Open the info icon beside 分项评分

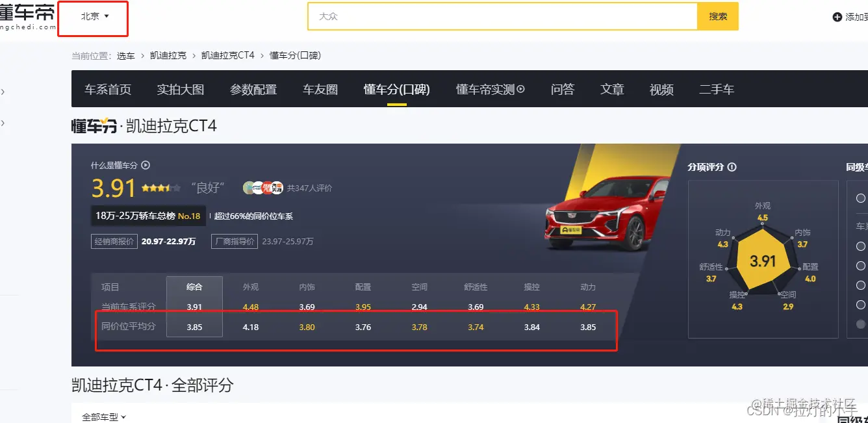point(732,167)
